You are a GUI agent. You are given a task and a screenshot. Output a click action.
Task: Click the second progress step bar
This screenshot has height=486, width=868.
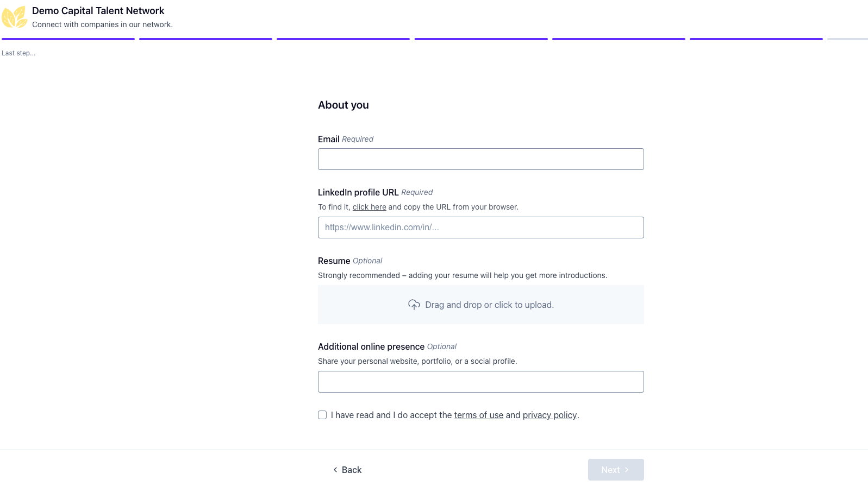205,39
